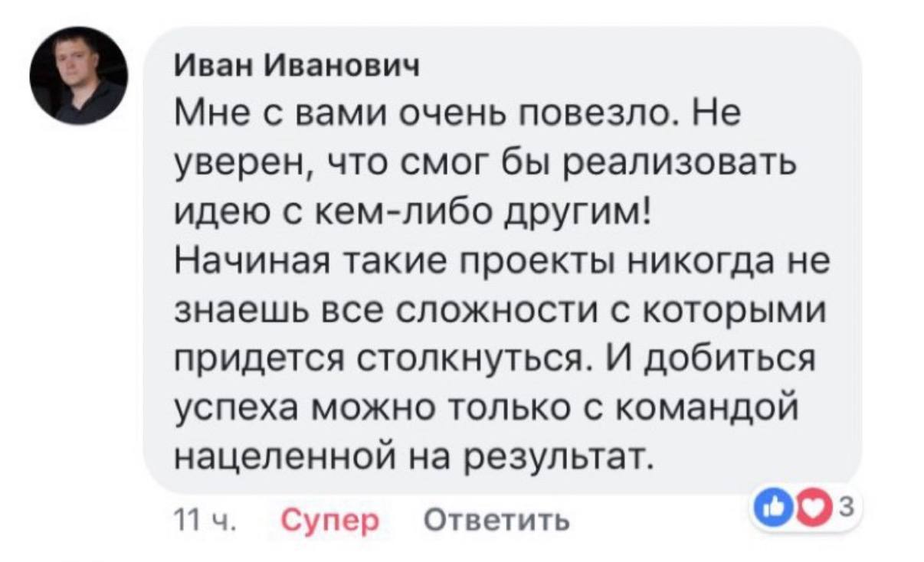Toggle the Супер reaction on this comment
Image resolution: width=924 pixels, height=562 pixels.
(x=330, y=521)
